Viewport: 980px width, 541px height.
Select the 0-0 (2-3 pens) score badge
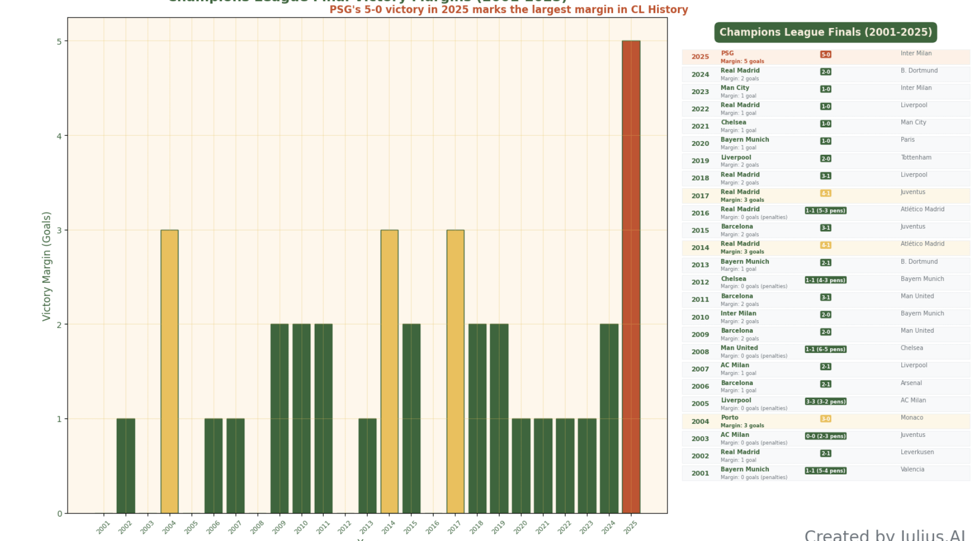(x=825, y=436)
